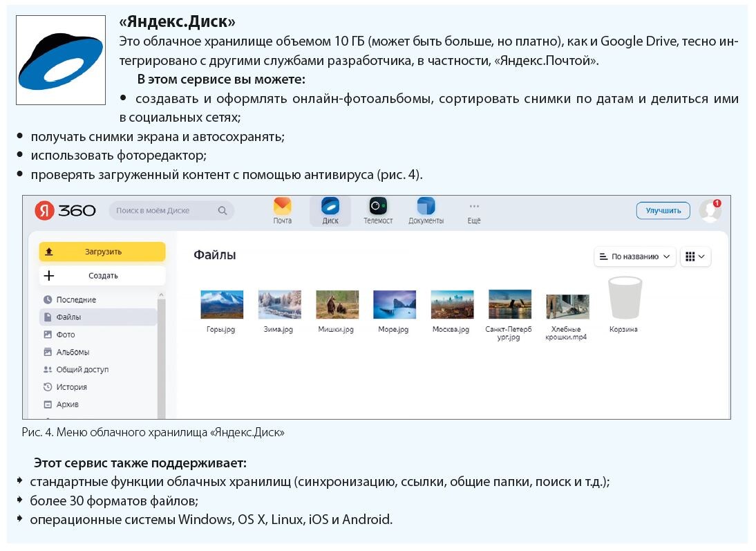Click the archive icon beside Архив

(48, 404)
